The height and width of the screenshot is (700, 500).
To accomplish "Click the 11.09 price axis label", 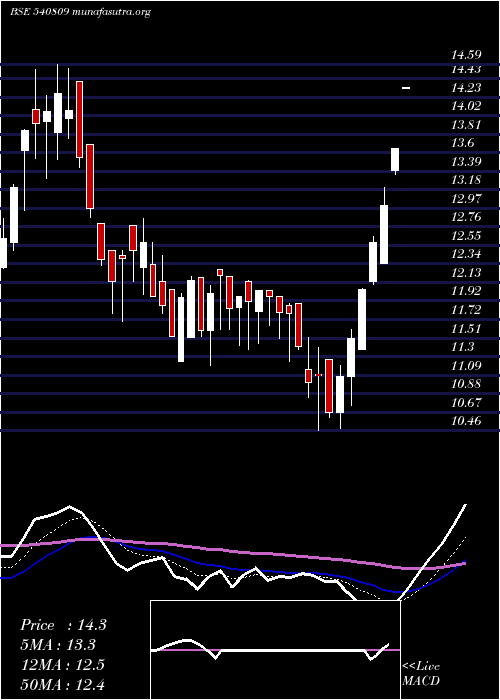I will pyautogui.click(x=466, y=366).
